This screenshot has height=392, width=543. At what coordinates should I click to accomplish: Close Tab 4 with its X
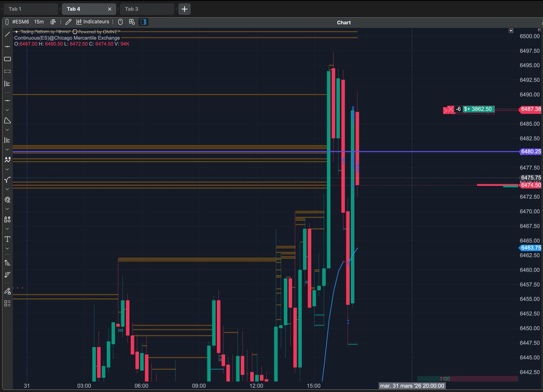click(110, 9)
